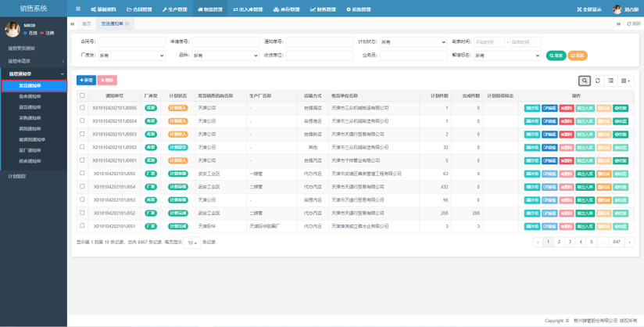644x327 pixels.
Task: Open the user avatar menu in the top bar
Action: click(625, 9)
